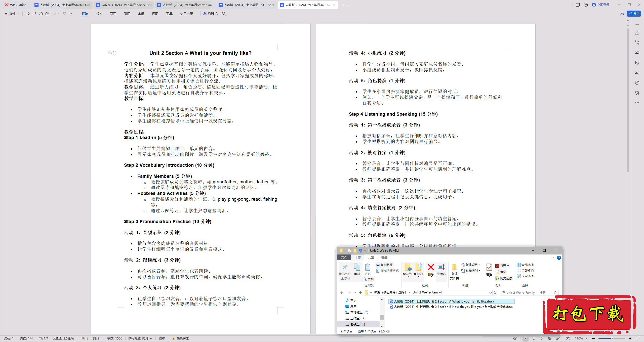
Task: Open print preview from the toolbar
Action: 47,14
